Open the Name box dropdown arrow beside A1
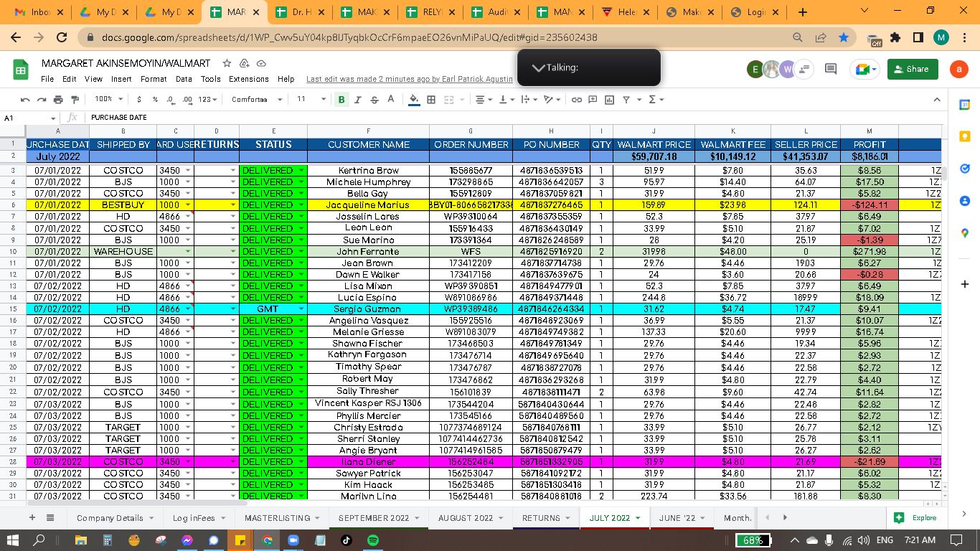Viewport: 980px width, 551px height. pyautogui.click(x=53, y=118)
